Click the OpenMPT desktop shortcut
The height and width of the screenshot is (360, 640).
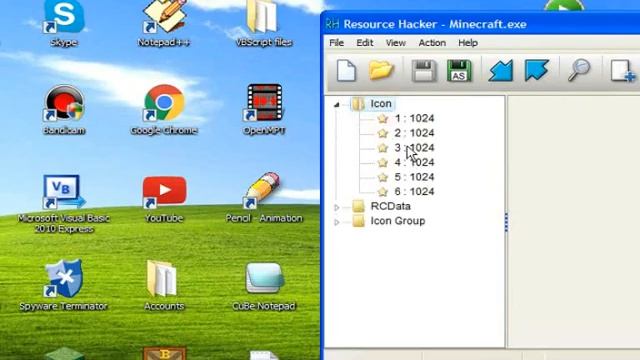264,109
